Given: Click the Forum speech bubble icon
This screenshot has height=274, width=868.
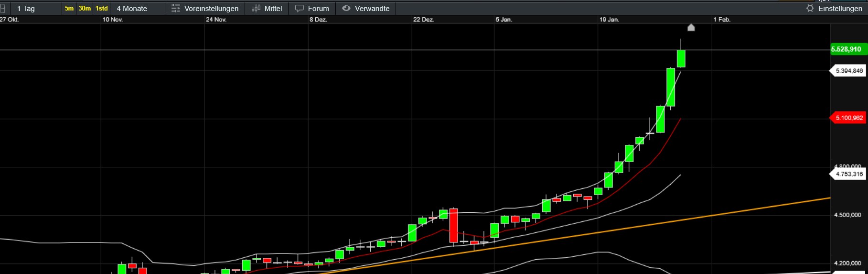Looking at the screenshot, I should [x=300, y=9].
